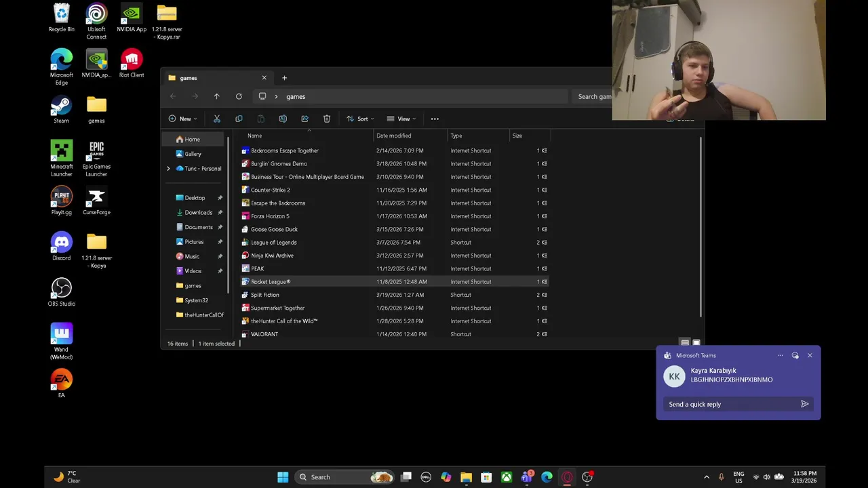Select the League of Legends shortcut row

(x=395, y=243)
